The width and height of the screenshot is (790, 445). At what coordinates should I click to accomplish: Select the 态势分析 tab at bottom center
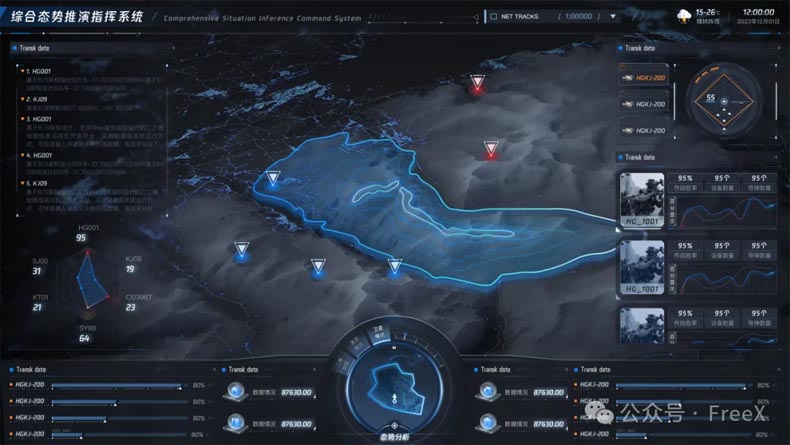coord(394,437)
